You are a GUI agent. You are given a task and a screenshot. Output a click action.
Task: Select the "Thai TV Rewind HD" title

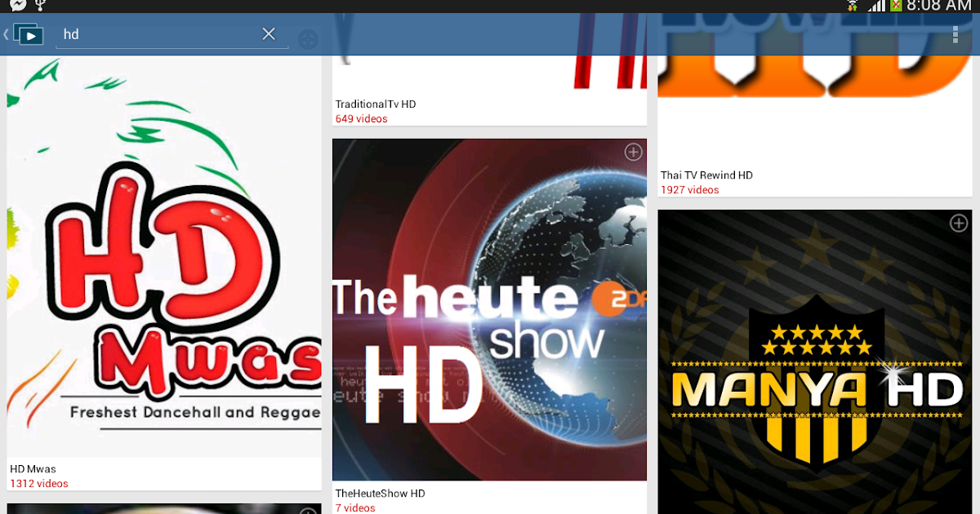[706, 175]
